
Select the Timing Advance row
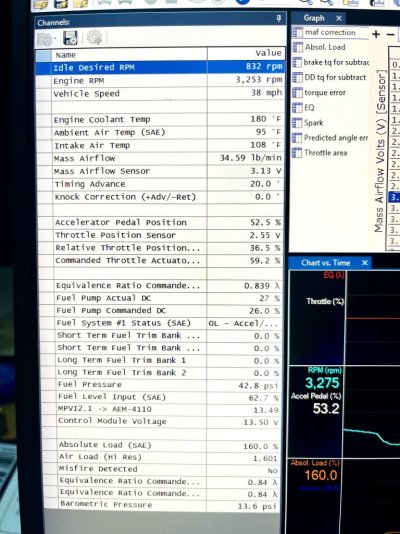[x=160, y=184]
